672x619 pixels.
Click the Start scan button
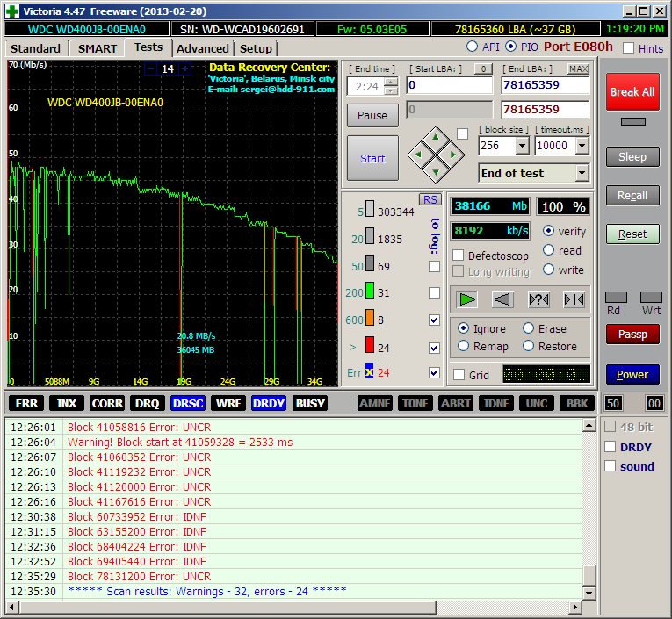tap(372, 158)
